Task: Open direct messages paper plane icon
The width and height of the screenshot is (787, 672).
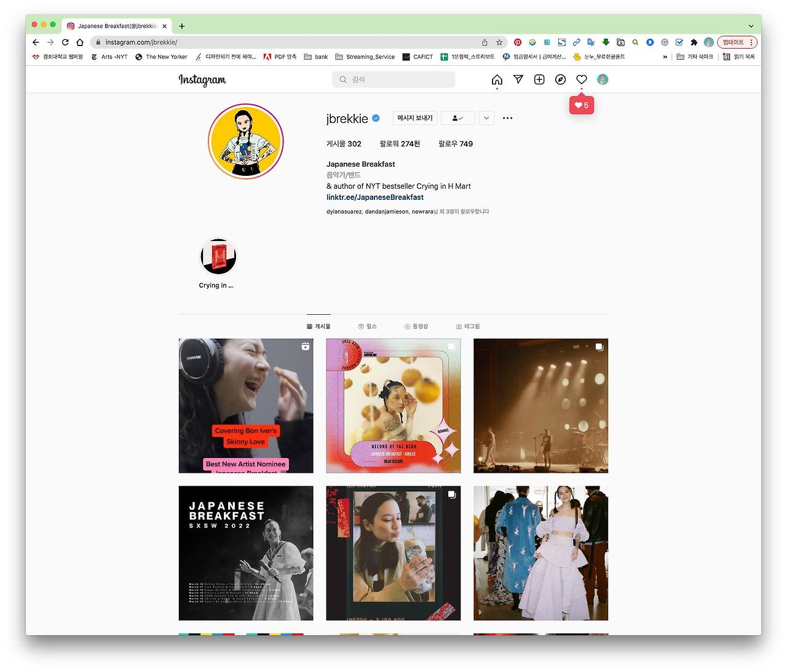Action: [x=518, y=79]
